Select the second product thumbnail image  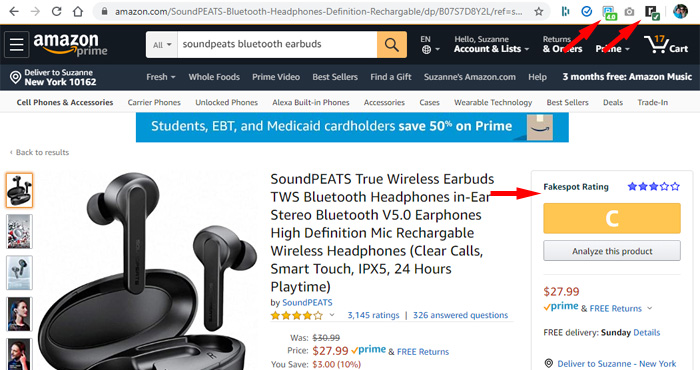19,232
